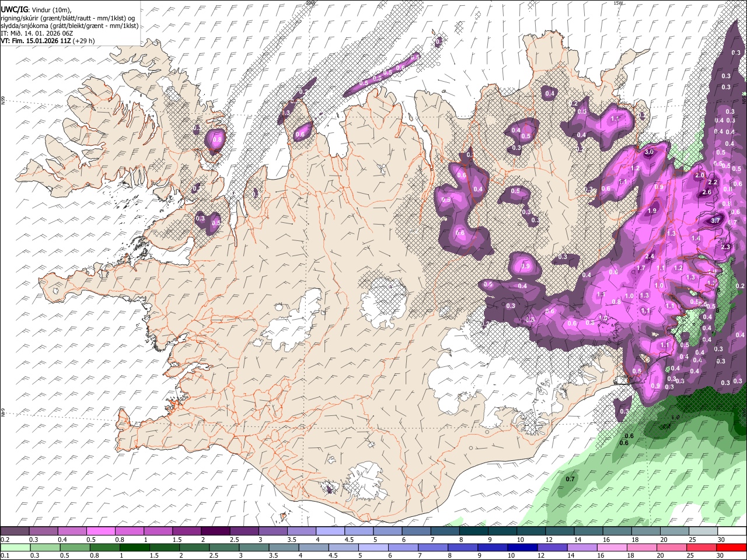Click the lavender 4 swatch in the upper legend
Image resolution: width=747 pixels, height=560 pixels.
[330, 531]
